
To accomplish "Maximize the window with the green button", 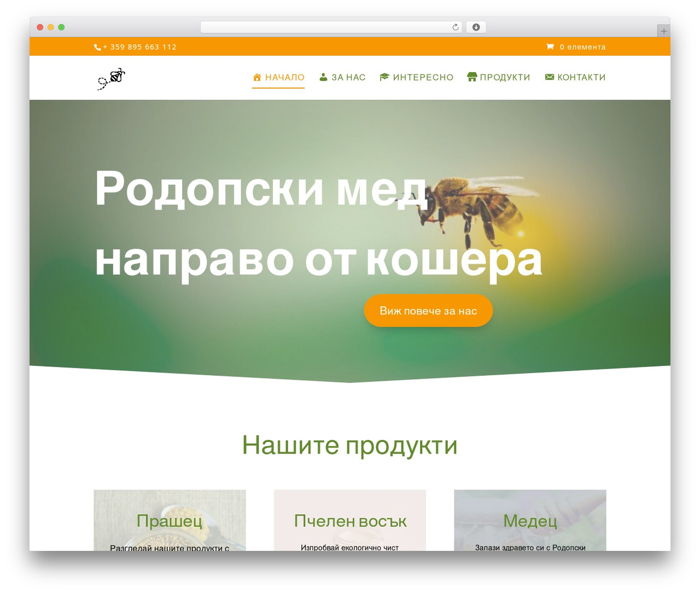I will 61,27.
